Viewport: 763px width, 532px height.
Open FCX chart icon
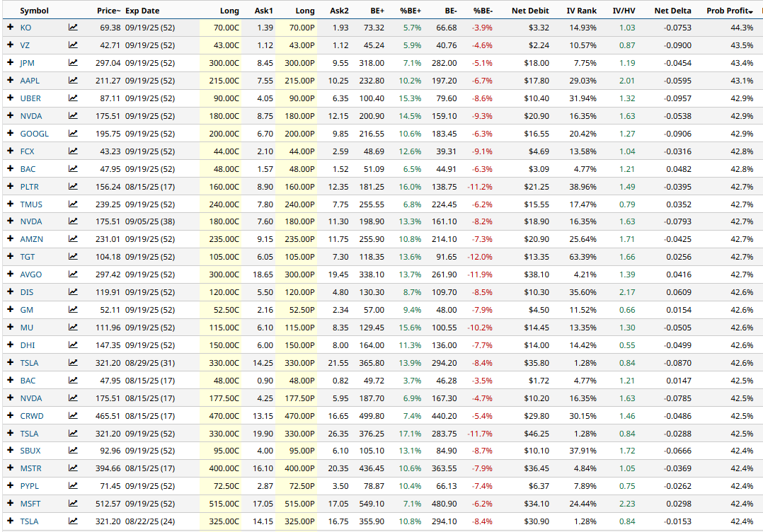(x=73, y=151)
